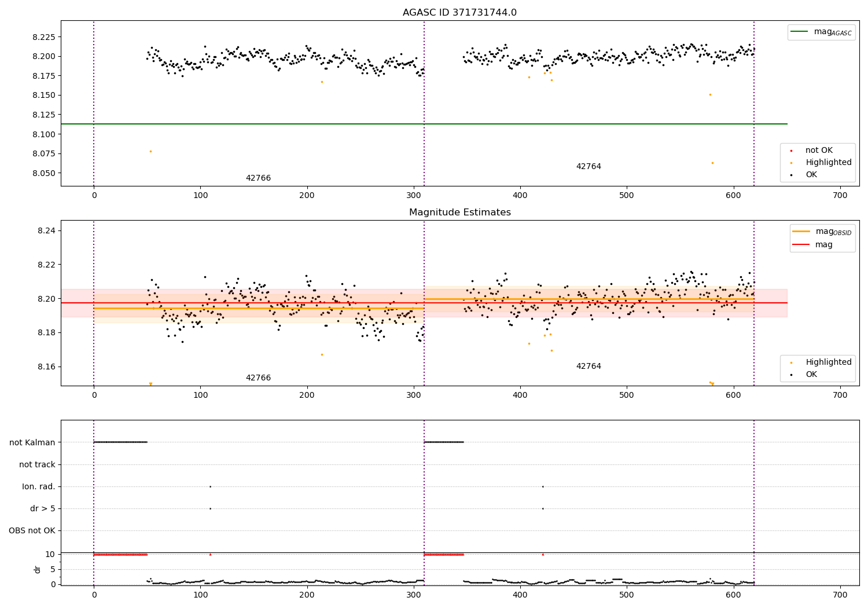
Task: Click the "42766" label in the top plot
Action: (x=258, y=178)
